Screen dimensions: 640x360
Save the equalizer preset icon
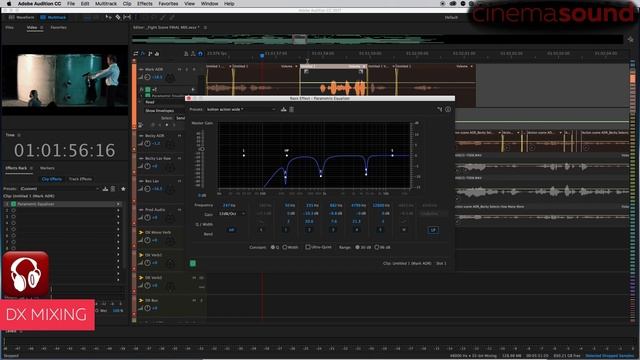coord(284,109)
